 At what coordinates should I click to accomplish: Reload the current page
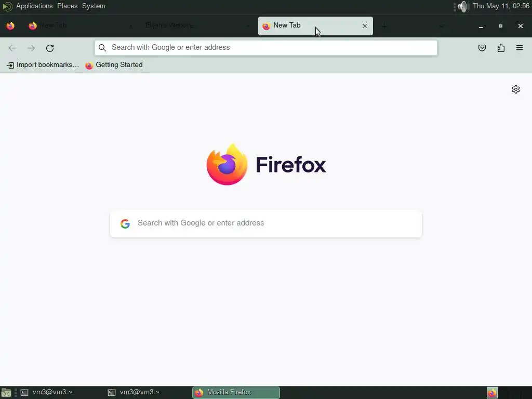(50, 48)
